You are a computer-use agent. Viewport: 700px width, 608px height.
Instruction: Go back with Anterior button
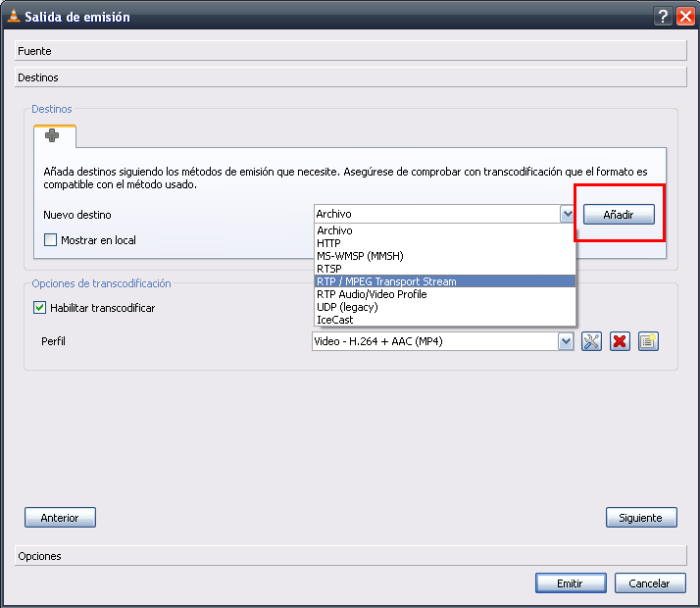click(60, 518)
